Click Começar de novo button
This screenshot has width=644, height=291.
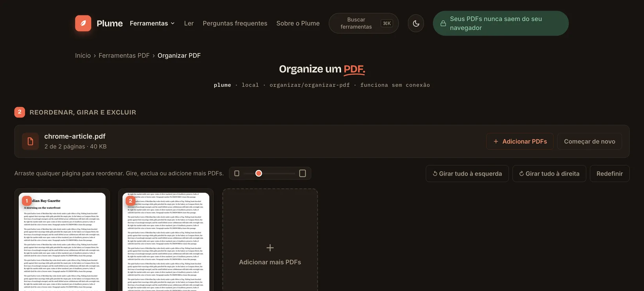coord(589,141)
